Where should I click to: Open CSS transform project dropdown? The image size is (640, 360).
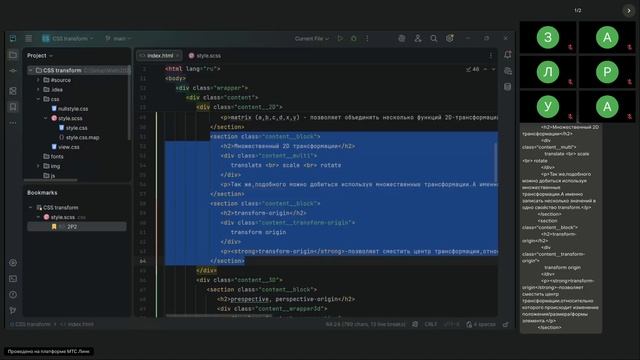68,38
